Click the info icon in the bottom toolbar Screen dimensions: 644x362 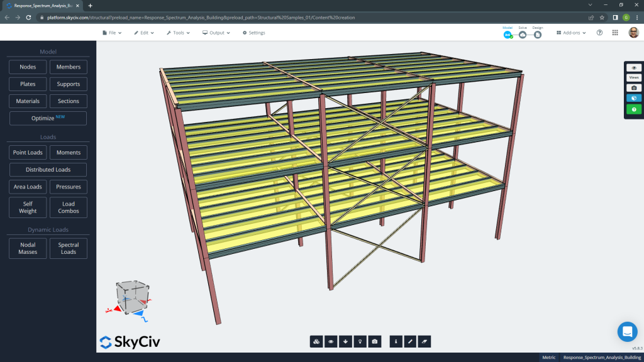[x=396, y=341]
